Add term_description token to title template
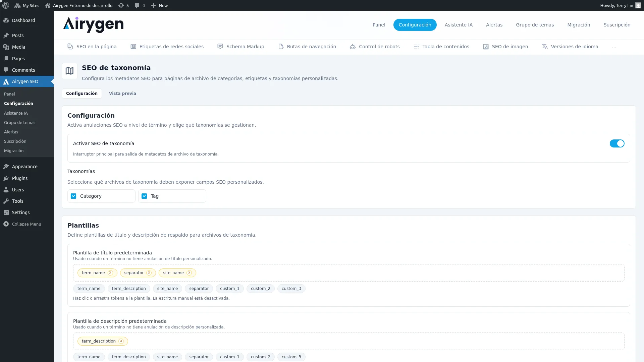Image resolution: width=644 pixels, height=362 pixels. tap(129, 289)
